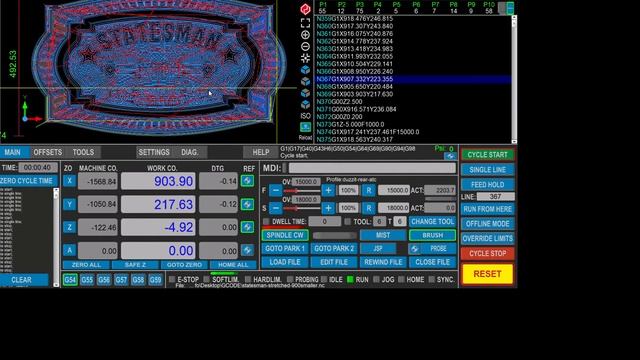The width and height of the screenshot is (640, 360).
Task: Select G58 work offset
Action: 138,280
